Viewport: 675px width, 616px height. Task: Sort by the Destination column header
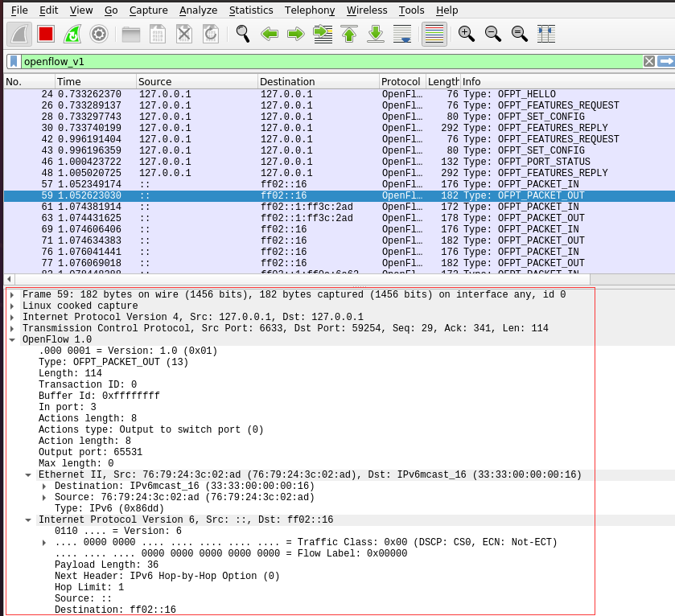(319, 82)
